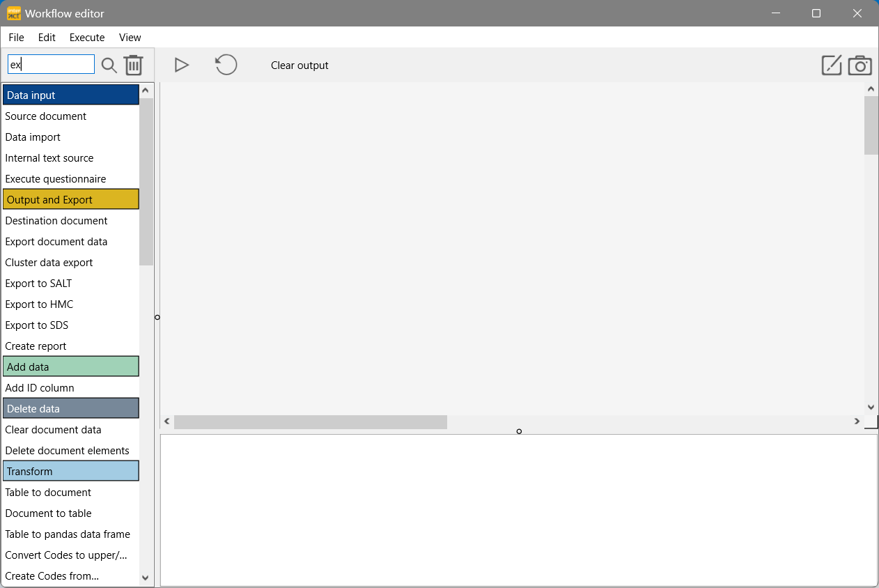Open the Execute menu
The image size is (879, 588).
coord(87,38)
